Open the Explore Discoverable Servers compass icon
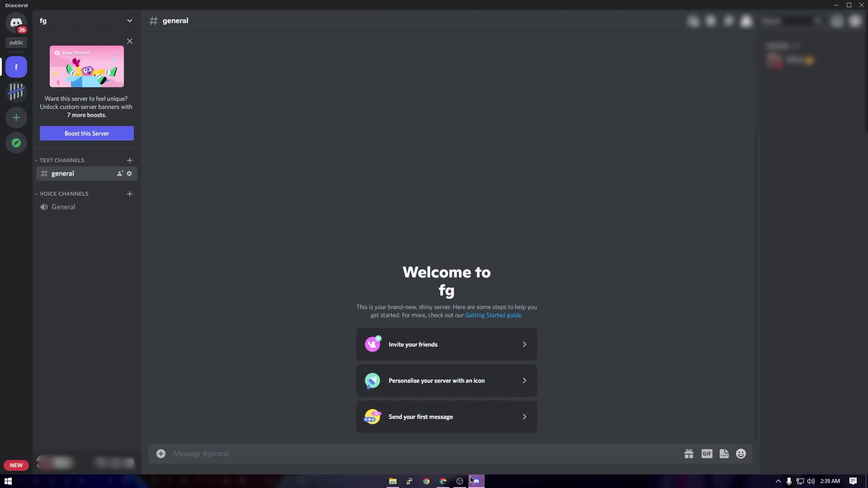 point(16,142)
